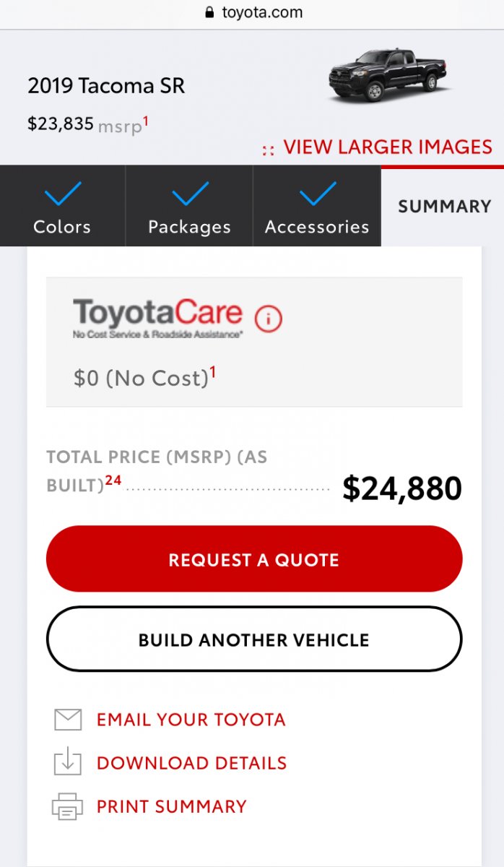Viewport: 504px width, 867px height.
Task: Select the SUMMARY tab
Action: [443, 206]
